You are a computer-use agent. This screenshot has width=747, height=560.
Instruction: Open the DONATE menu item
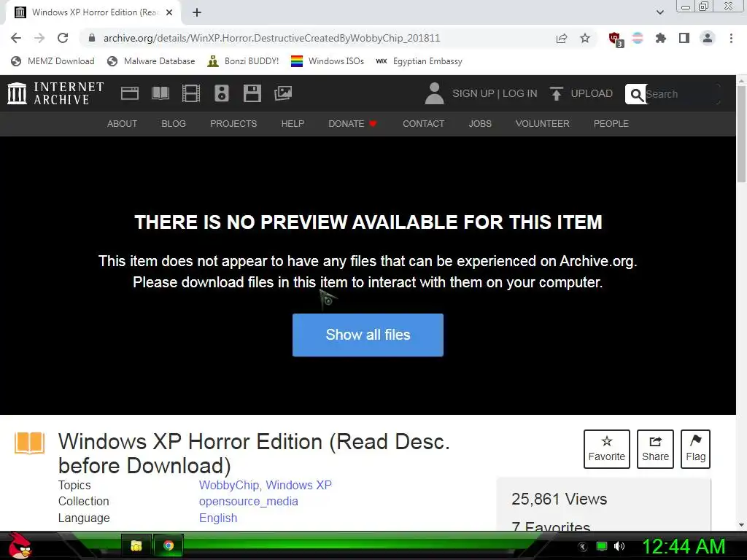click(x=352, y=124)
